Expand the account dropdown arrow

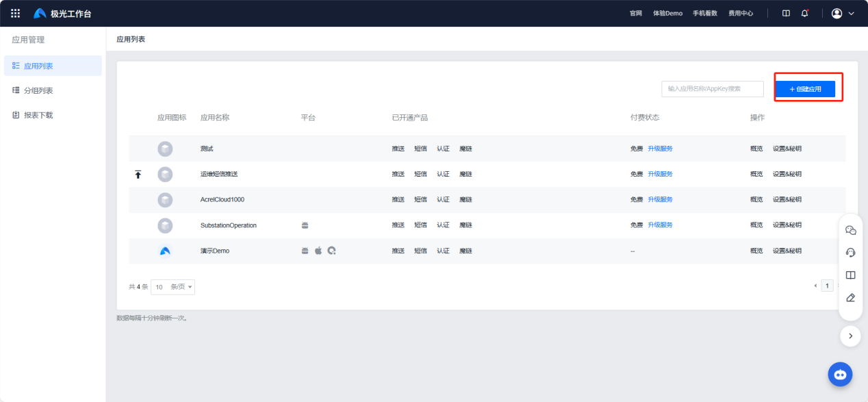[852, 13]
